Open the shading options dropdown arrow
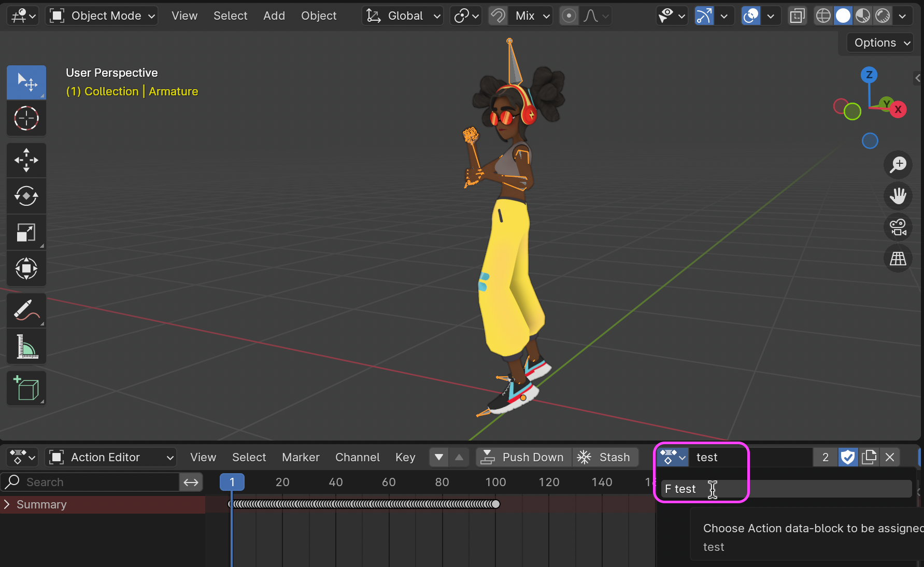This screenshot has width=924, height=567. click(x=902, y=16)
